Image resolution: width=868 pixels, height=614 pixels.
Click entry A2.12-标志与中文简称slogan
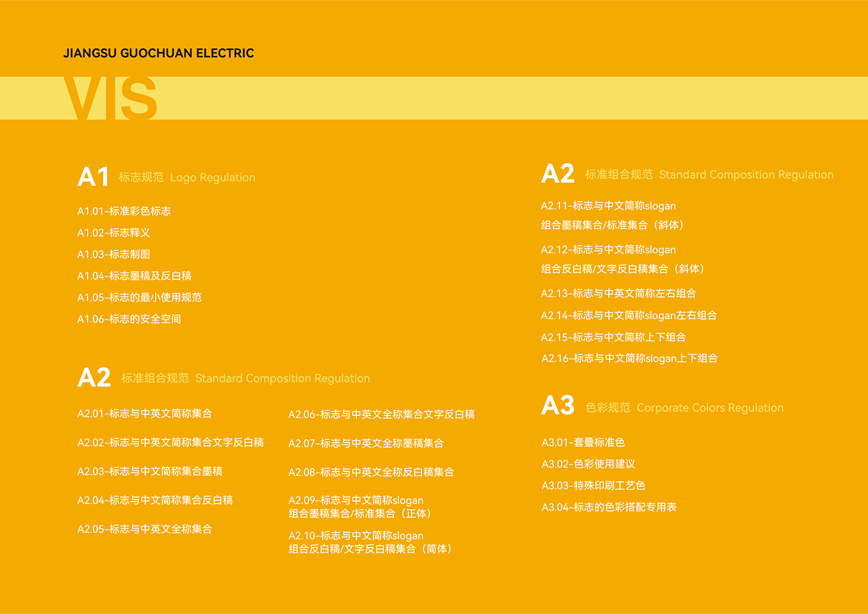point(608,250)
